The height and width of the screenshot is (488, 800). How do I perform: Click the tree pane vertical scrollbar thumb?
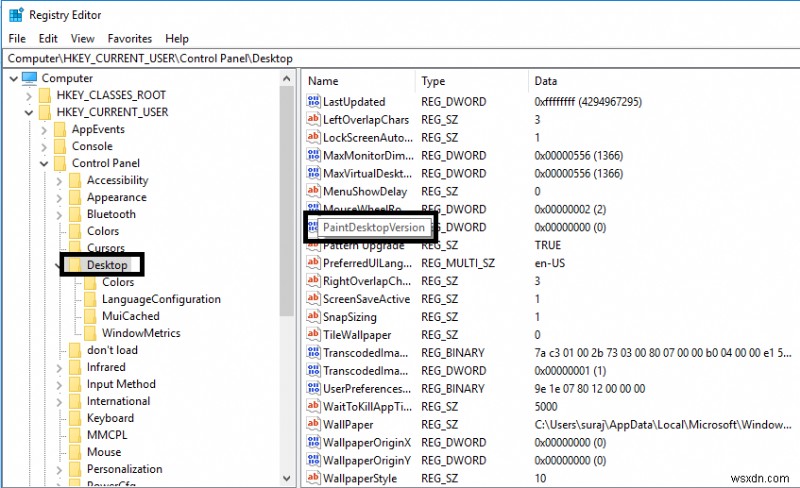[x=287, y=202]
